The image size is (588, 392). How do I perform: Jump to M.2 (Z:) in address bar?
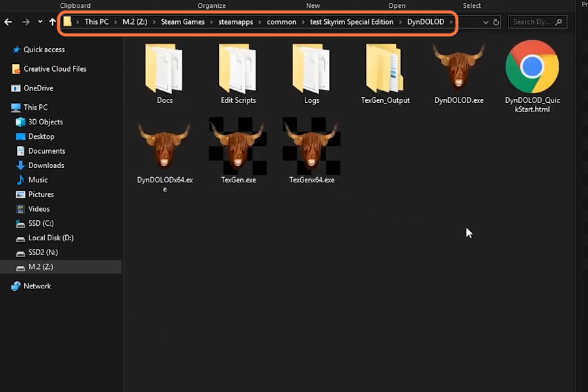pos(135,21)
